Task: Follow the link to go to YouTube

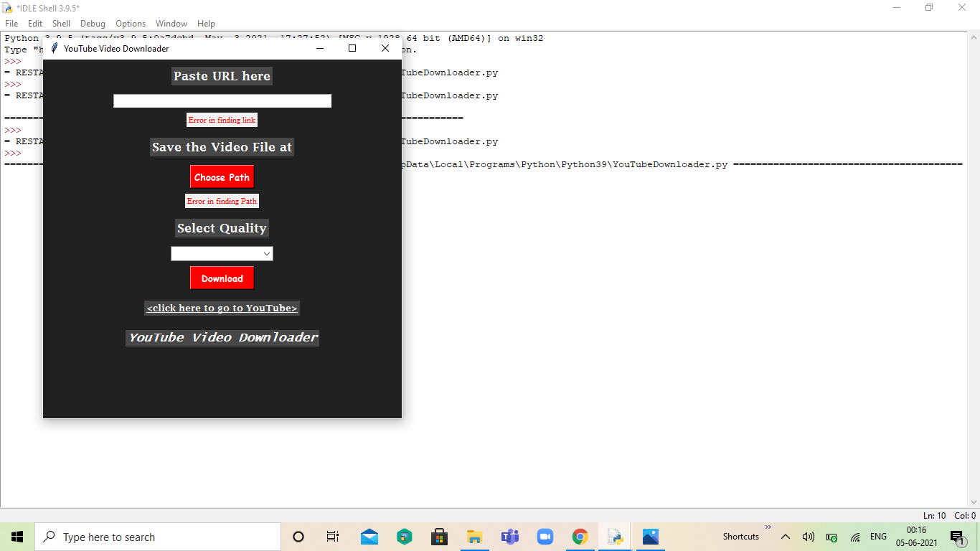Action: [222, 308]
